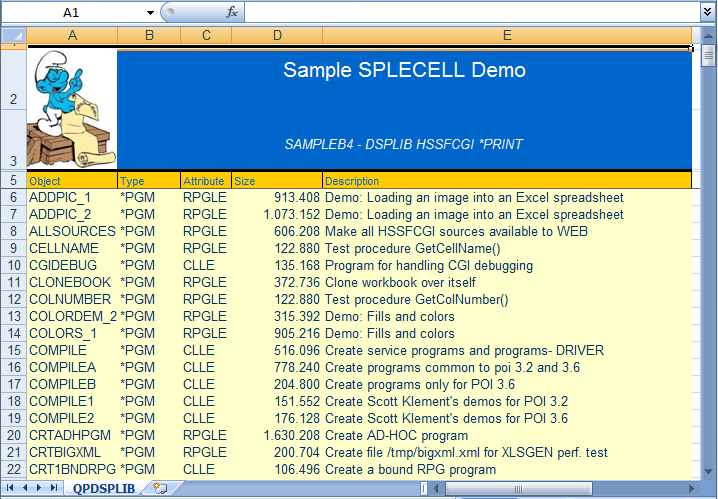Select column A header
The image size is (718, 499).
[72, 35]
